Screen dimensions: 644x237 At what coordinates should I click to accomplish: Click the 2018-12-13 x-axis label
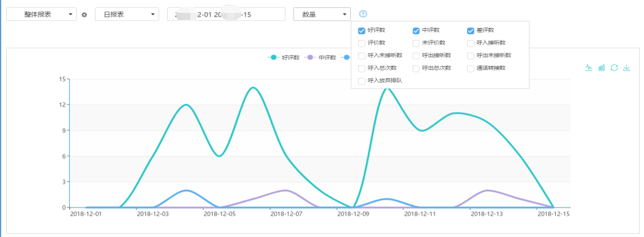tap(487, 214)
